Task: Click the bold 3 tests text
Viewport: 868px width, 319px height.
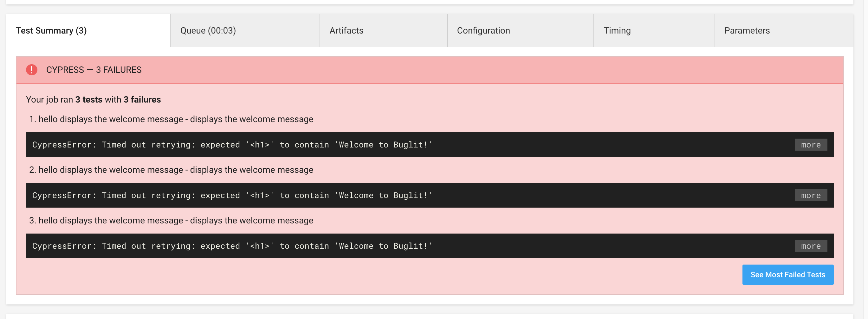Action: pos(89,99)
